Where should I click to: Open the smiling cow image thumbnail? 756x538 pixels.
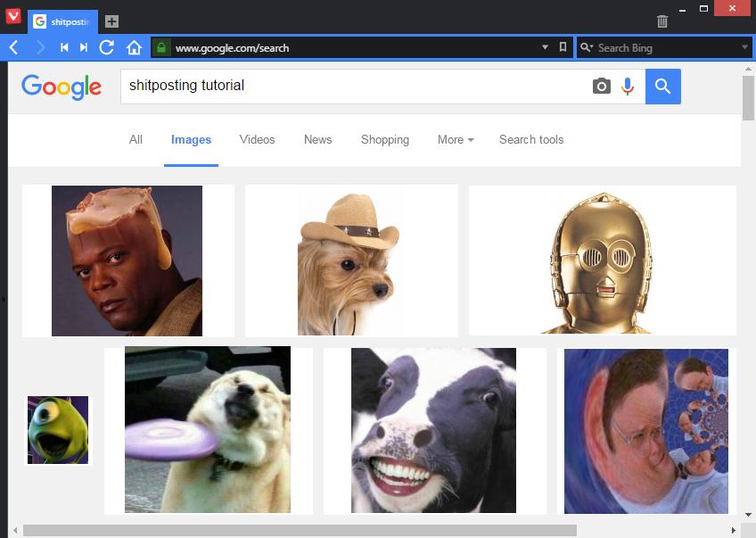(434, 430)
